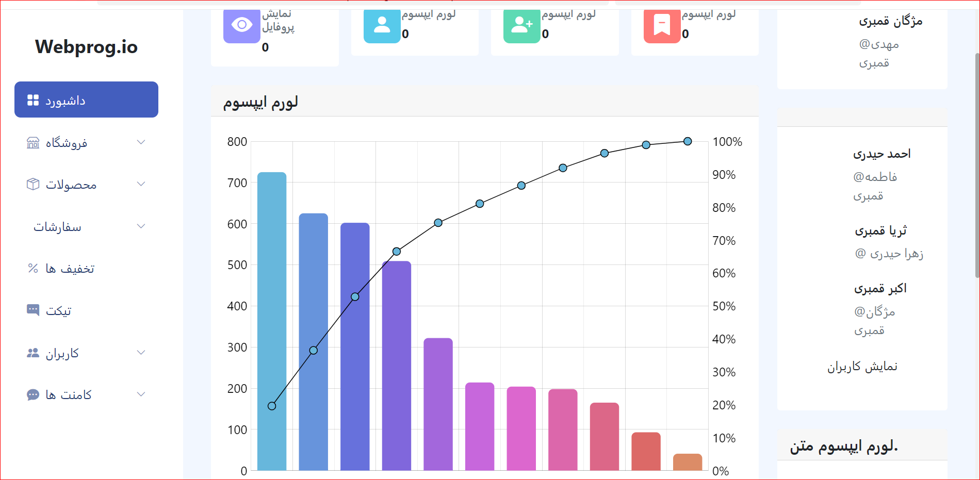Click the blue user card icon
This screenshot has width=980, height=480.
[x=382, y=24]
